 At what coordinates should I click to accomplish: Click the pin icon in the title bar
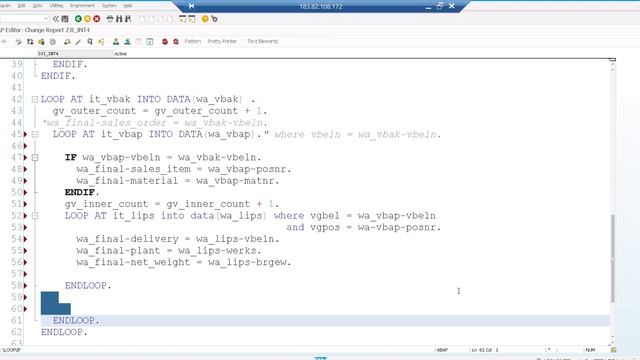pos(191,6)
